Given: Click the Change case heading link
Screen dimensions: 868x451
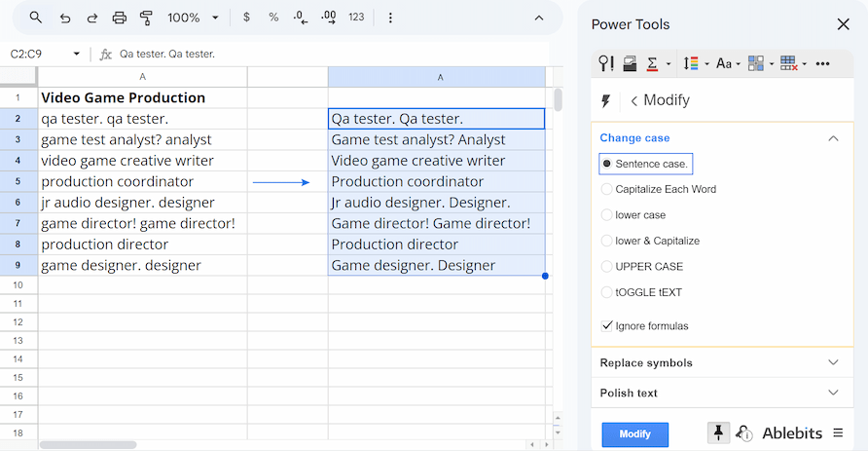Looking at the screenshot, I should (634, 138).
